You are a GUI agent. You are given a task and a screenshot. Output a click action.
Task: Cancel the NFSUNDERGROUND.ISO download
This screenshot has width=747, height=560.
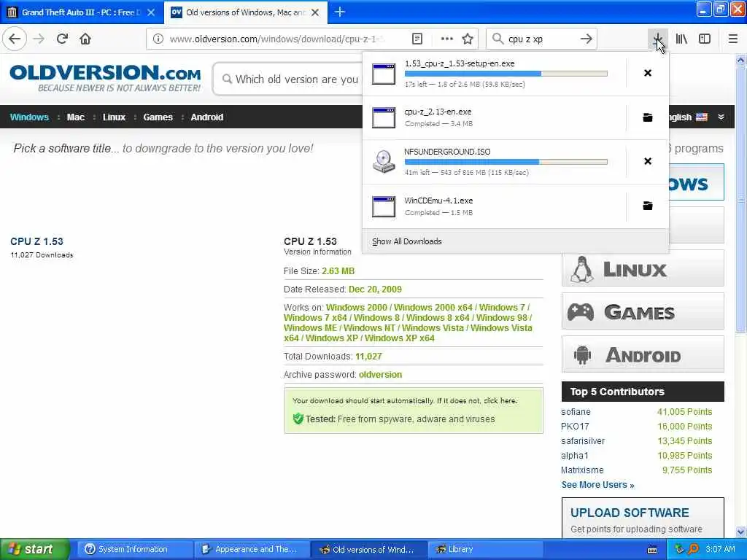648,161
